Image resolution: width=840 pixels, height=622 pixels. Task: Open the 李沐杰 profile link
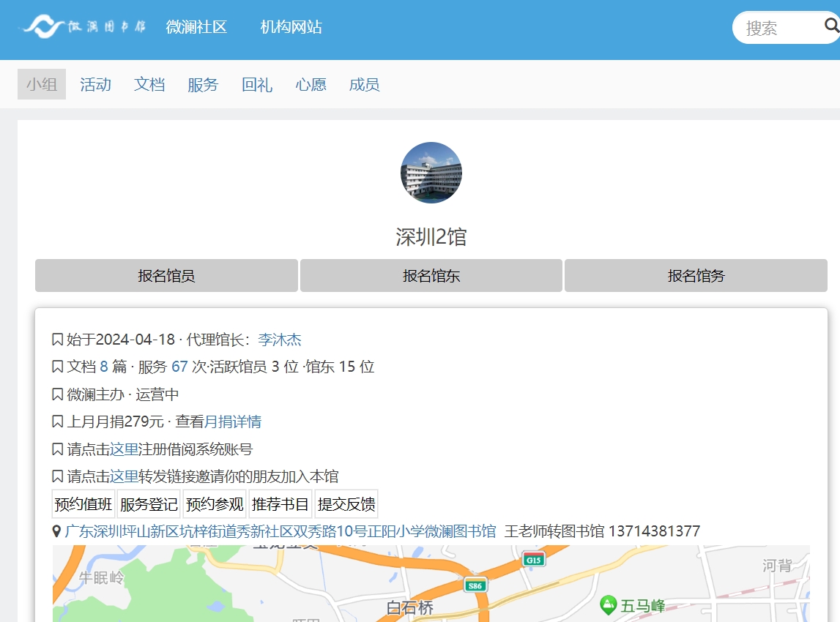pyautogui.click(x=280, y=340)
